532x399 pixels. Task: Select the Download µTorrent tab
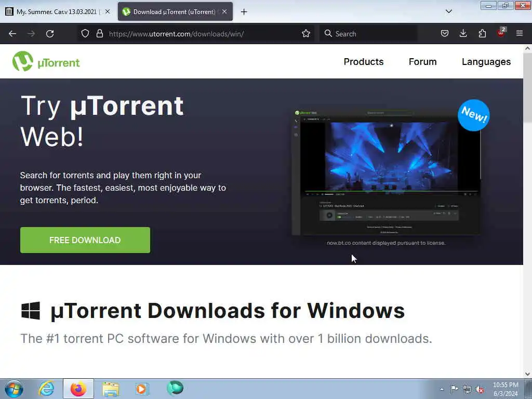point(175,11)
